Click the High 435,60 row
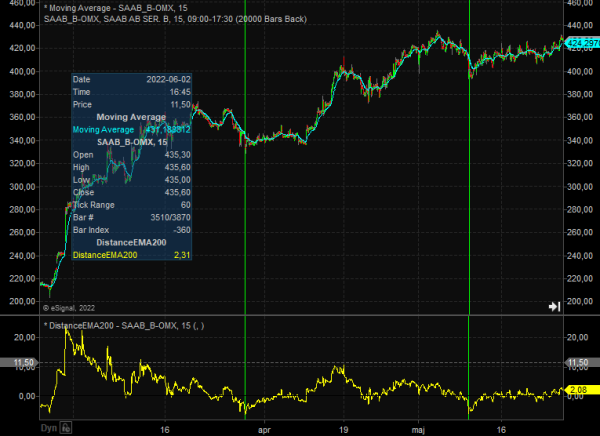Screen dimensions: 600x436 tap(132, 167)
